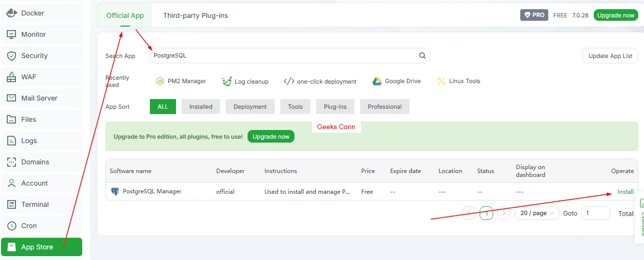Screen dimensions: 644x260
Task: Select the App Store menu item
Action: [x=41, y=247]
